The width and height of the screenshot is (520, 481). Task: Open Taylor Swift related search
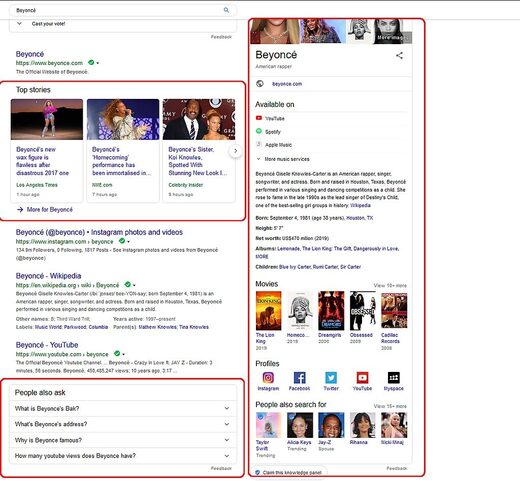(268, 425)
